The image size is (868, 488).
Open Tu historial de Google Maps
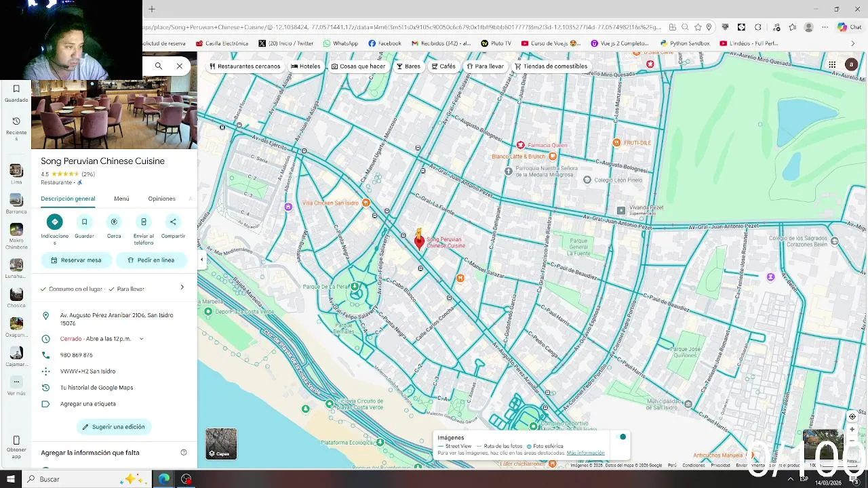[x=96, y=388]
